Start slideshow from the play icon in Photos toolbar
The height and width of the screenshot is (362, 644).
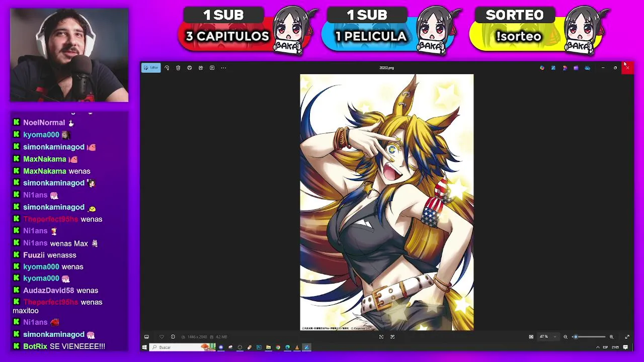(212, 68)
